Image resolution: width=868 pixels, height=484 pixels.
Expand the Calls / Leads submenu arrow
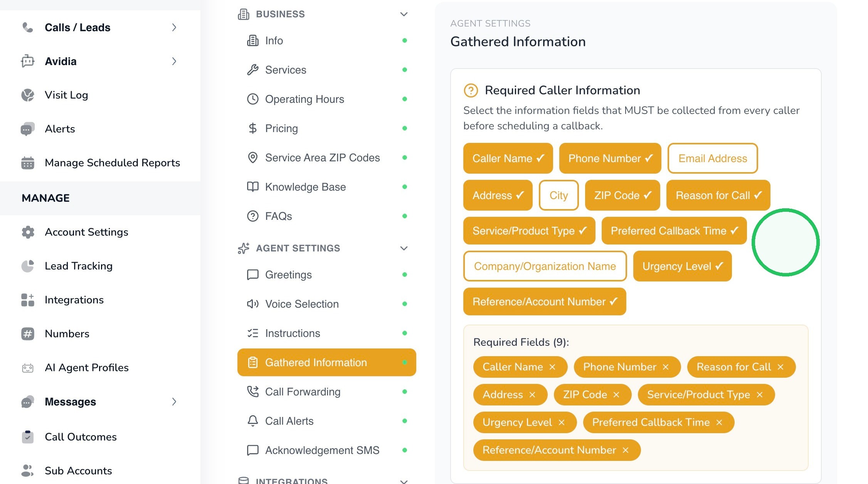(174, 27)
